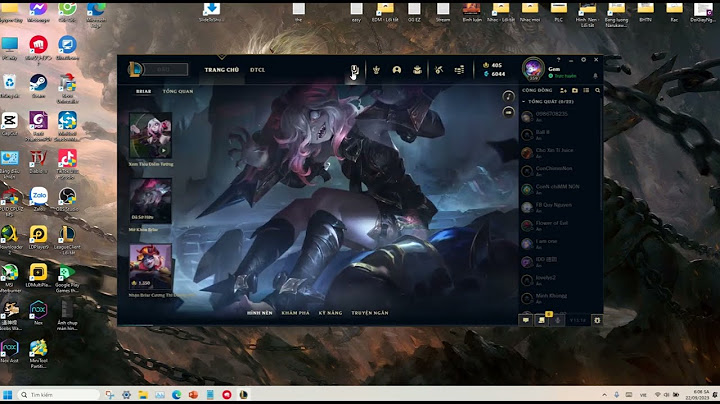Select the KỸ NĂNG tab
The height and width of the screenshot is (404, 720).
[x=330, y=313]
